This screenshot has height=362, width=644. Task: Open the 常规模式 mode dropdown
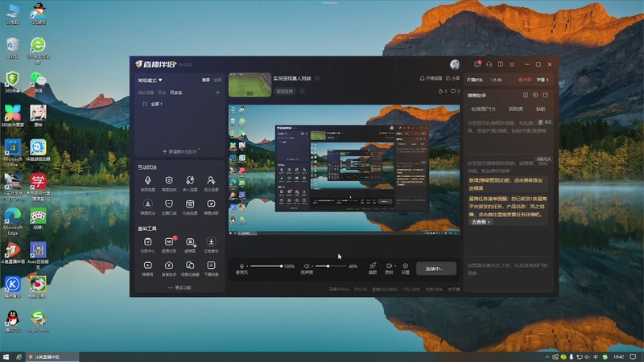[x=150, y=80]
